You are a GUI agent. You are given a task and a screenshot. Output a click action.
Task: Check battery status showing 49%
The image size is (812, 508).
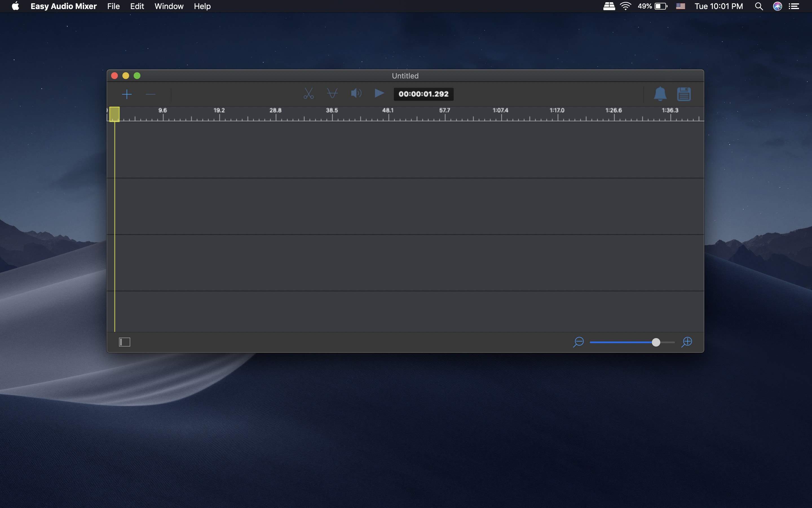pyautogui.click(x=652, y=6)
